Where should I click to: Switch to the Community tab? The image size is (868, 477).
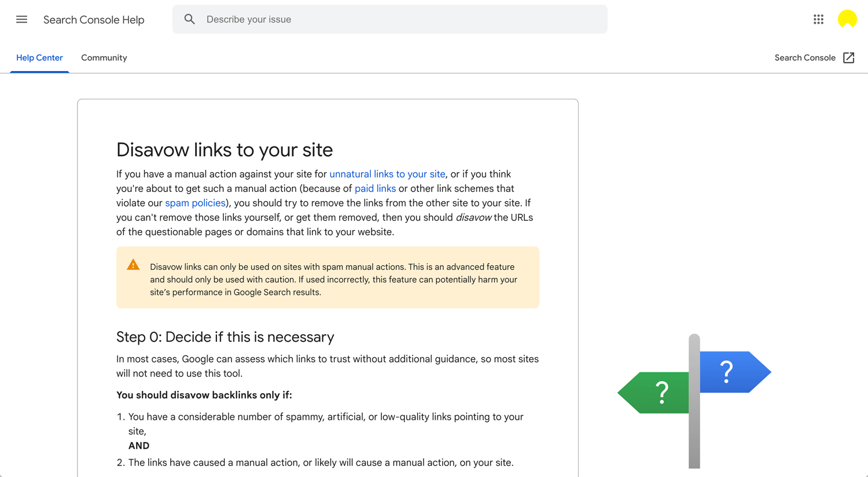click(x=104, y=58)
